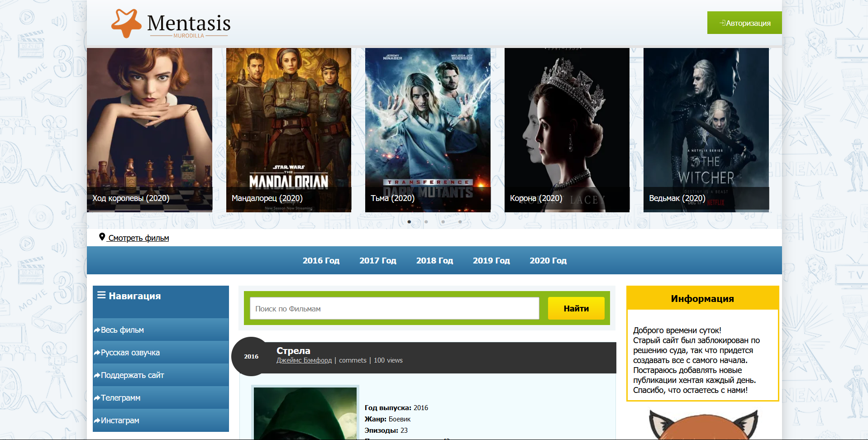This screenshot has width=868, height=440.
Task: Click the 2016 year badge circle
Action: point(251,356)
